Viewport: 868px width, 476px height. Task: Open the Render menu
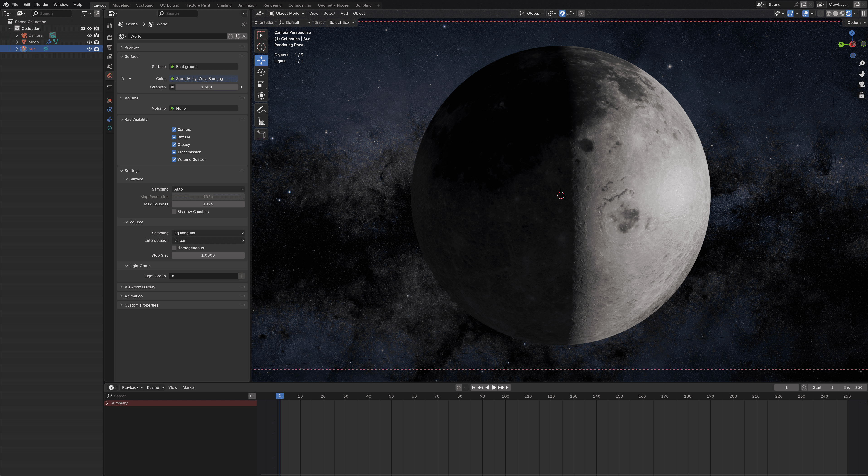42,5
